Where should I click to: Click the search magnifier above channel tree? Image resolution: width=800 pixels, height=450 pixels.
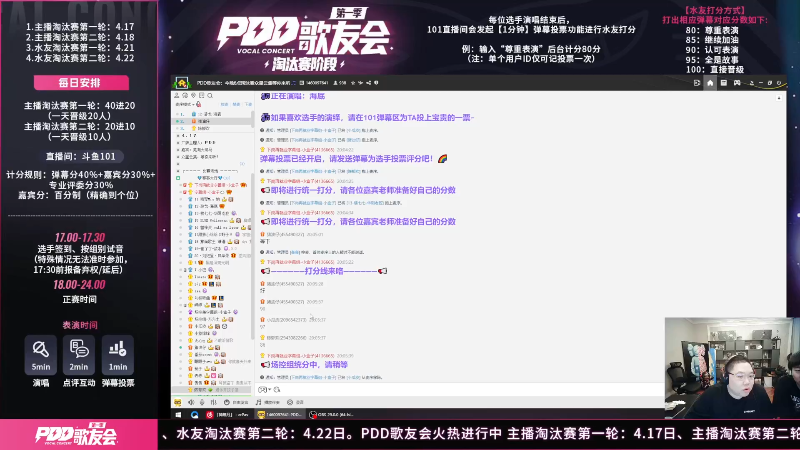[x=210, y=96]
